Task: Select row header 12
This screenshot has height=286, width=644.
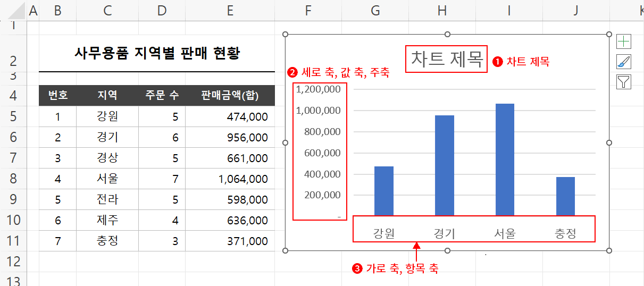Action: pyautogui.click(x=13, y=262)
